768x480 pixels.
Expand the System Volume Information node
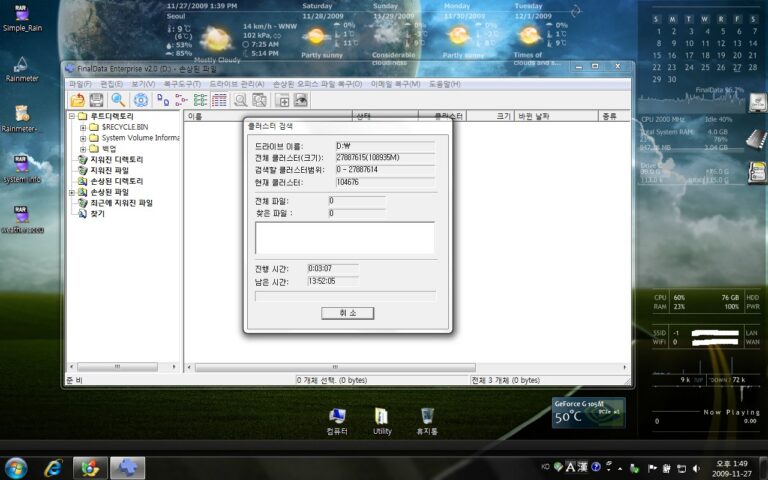click(x=83, y=138)
